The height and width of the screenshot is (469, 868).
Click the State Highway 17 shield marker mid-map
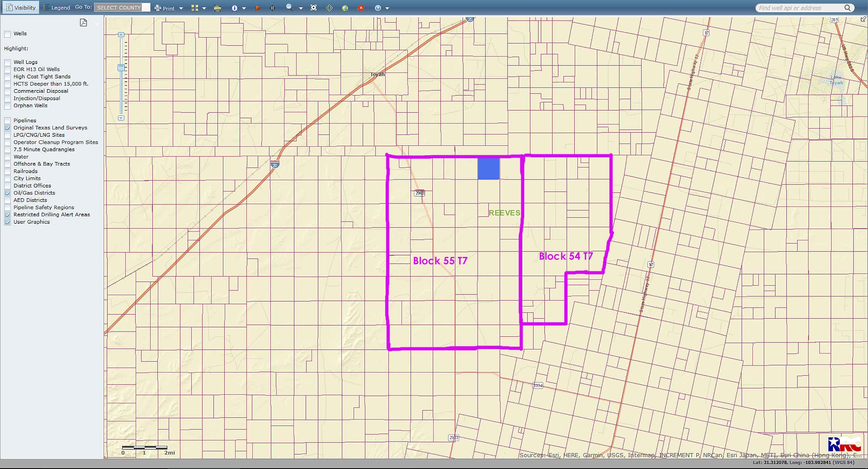point(651,265)
